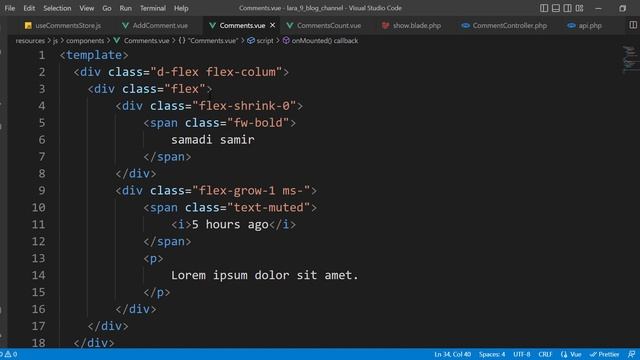Click the "fw-bold" class string
Viewport: 640px width, 360px height.
click(258, 123)
